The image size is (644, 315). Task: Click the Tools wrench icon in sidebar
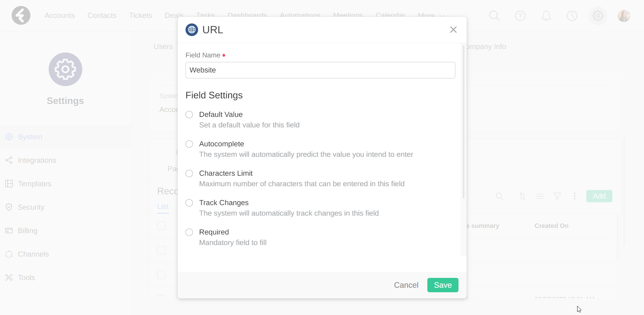9,278
